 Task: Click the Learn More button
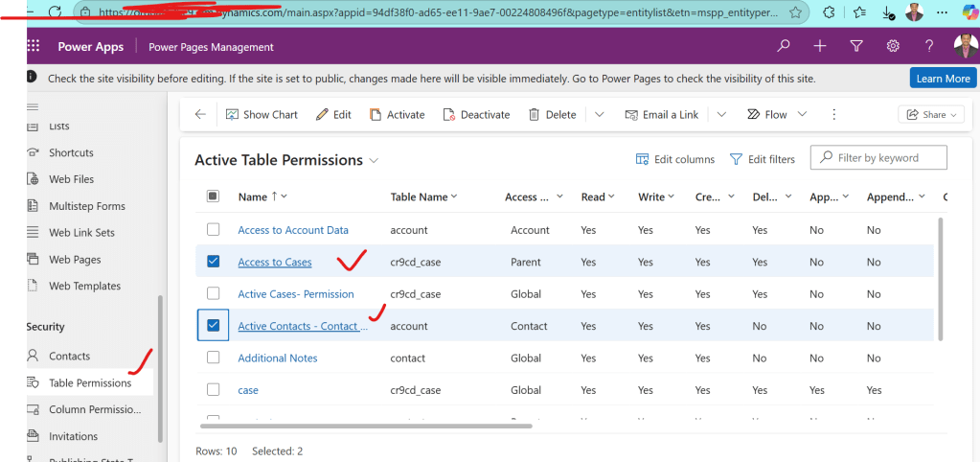pos(943,79)
